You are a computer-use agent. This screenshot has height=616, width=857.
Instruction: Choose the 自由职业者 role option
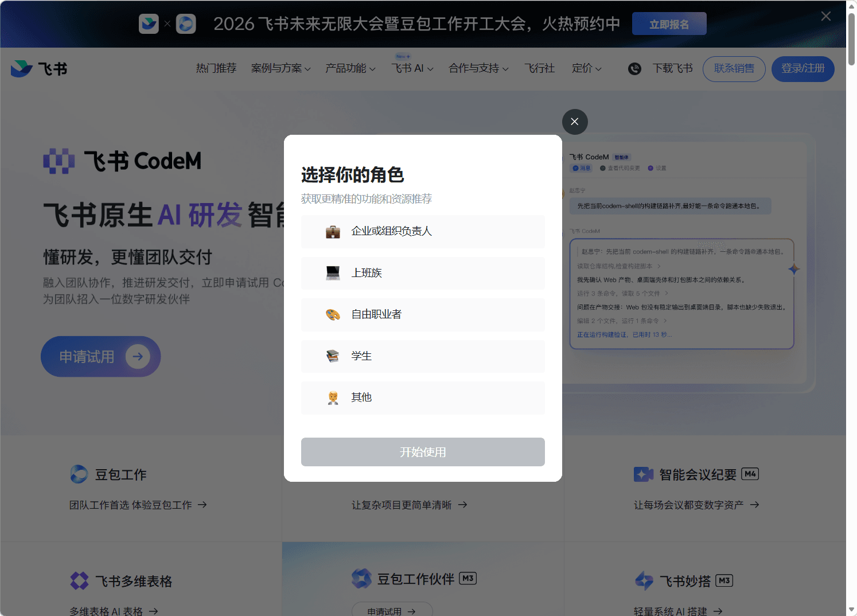click(423, 314)
